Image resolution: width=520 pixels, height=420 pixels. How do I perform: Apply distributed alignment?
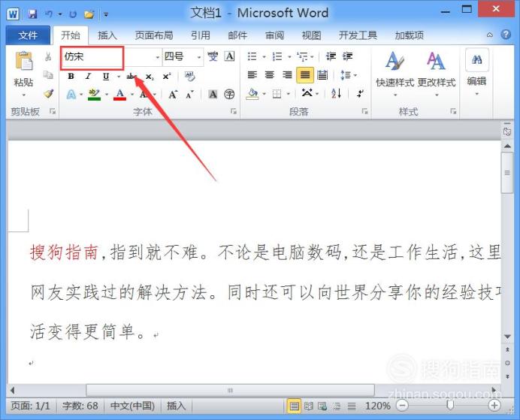(x=322, y=75)
